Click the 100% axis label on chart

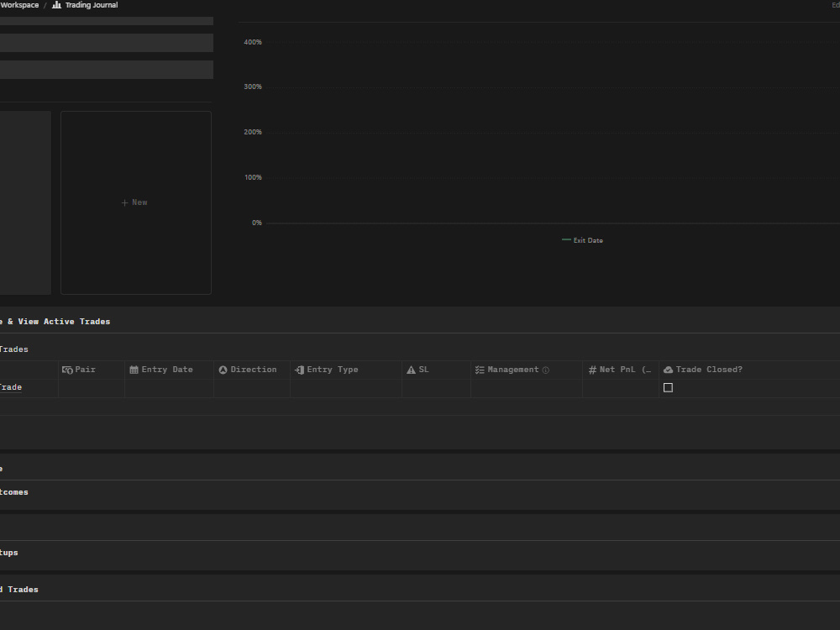253,178
